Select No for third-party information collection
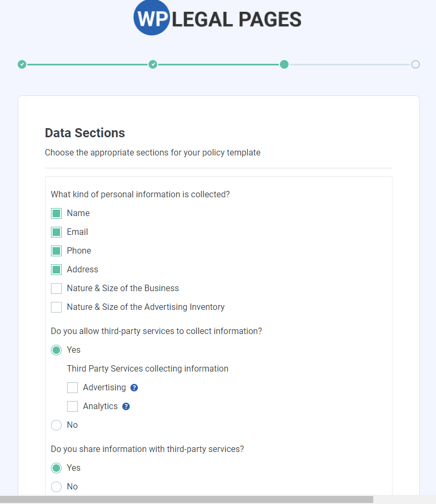Viewport: 436px width, 504px height. point(56,425)
